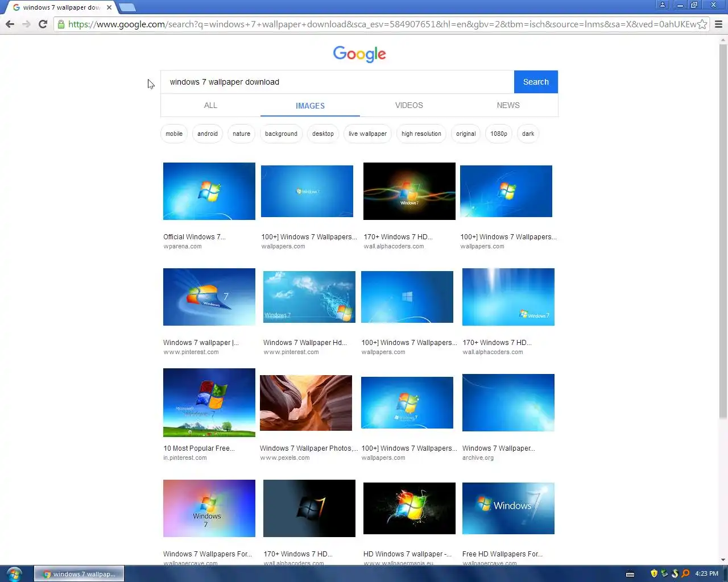Open the 'Free HD Wallpapers For...' thumbnail

[x=508, y=508]
